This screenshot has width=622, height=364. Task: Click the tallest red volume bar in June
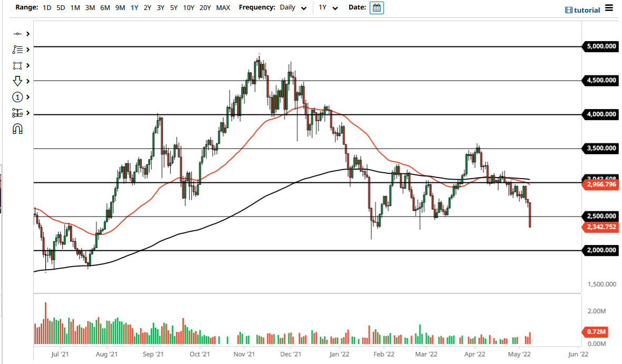pos(46,323)
